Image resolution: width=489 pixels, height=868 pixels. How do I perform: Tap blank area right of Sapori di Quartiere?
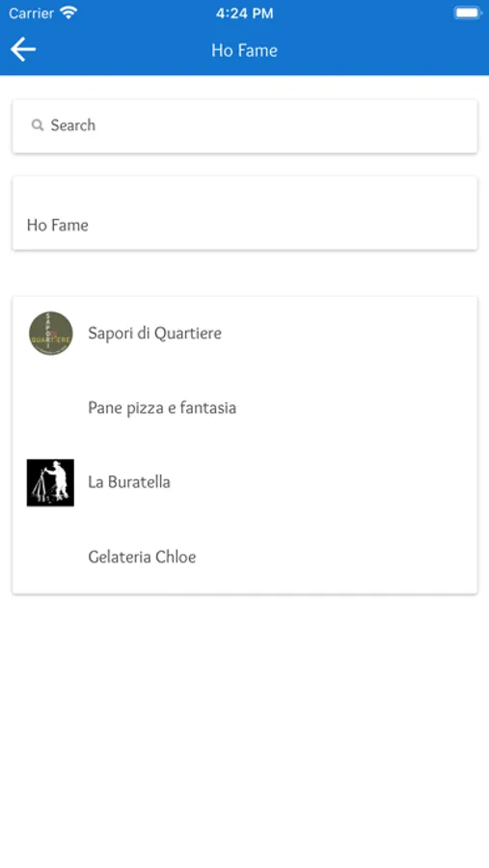coord(349,334)
